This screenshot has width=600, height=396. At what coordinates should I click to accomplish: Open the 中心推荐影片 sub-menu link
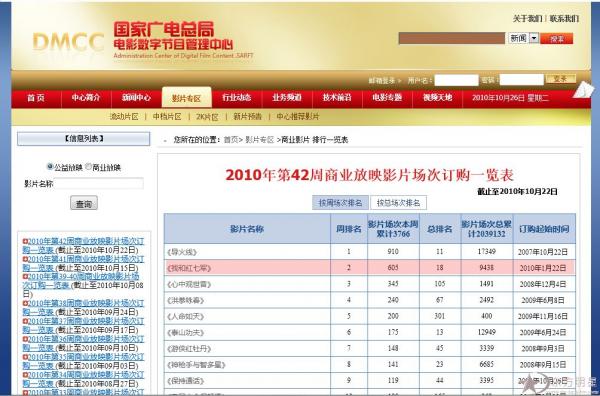298,117
